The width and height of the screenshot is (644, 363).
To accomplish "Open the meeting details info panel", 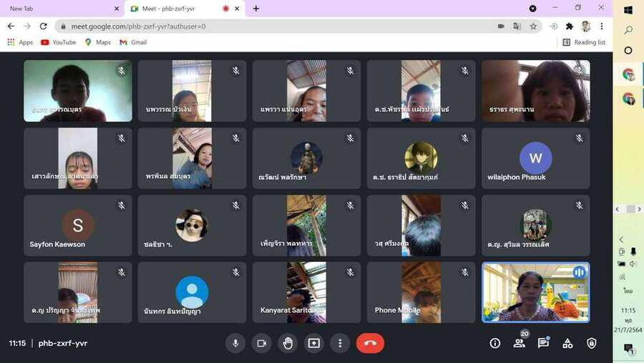I will coord(494,343).
